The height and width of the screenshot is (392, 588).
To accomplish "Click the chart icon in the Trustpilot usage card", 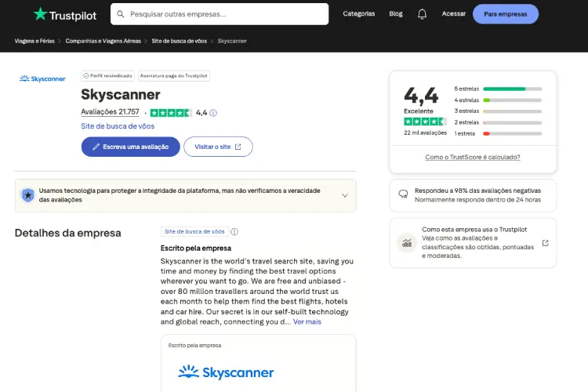I will pyautogui.click(x=407, y=243).
